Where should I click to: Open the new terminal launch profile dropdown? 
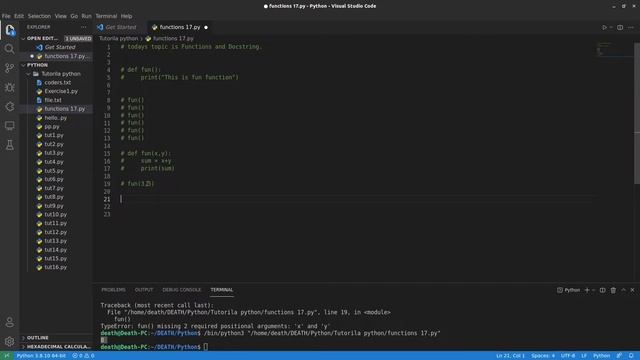593,290
